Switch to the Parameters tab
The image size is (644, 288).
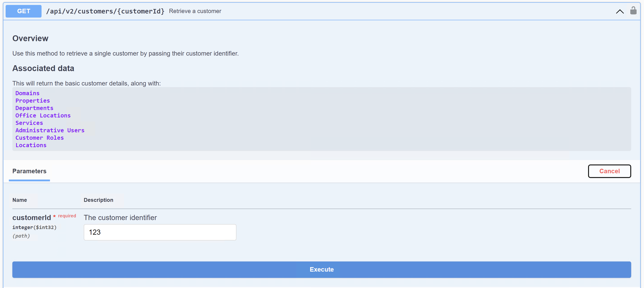pyautogui.click(x=29, y=171)
